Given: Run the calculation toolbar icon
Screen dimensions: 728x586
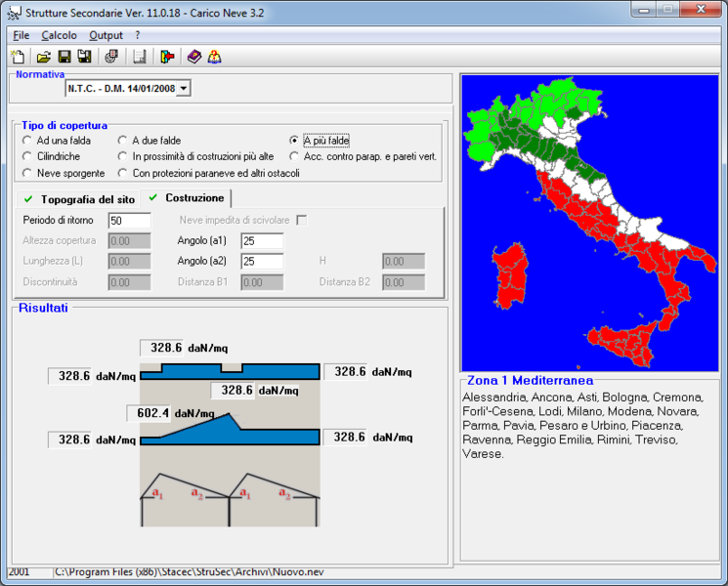Looking at the screenshot, I should (x=111, y=57).
